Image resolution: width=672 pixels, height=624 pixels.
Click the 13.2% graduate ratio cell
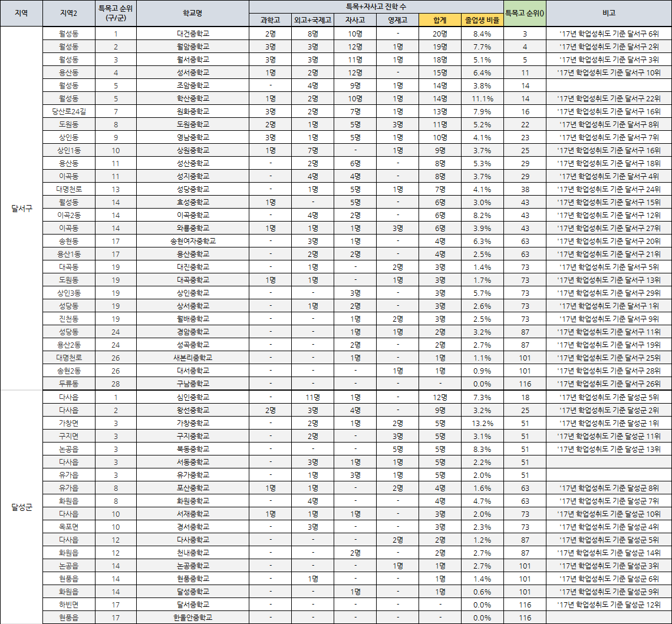pyautogui.click(x=482, y=423)
